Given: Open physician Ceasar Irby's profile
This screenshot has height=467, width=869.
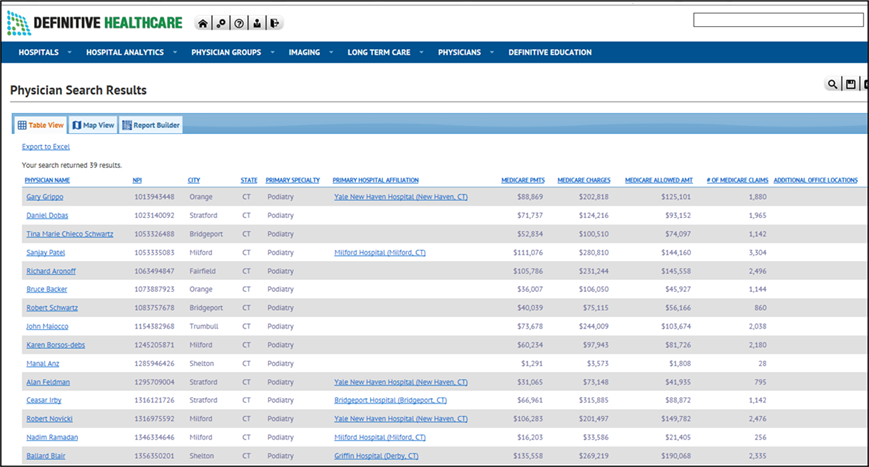Looking at the screenshot, I should (44, 400).
